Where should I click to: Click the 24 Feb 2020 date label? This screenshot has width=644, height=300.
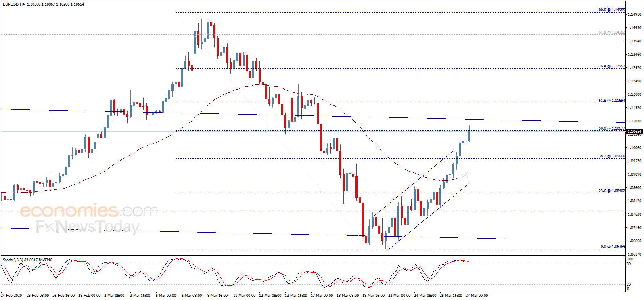(12, 296)
